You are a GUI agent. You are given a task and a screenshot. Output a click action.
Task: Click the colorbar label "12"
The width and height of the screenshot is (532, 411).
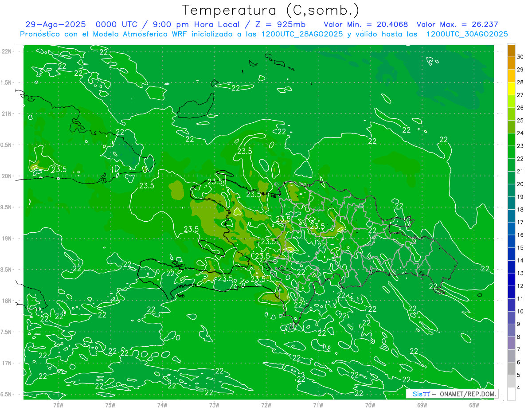[520, 286]
